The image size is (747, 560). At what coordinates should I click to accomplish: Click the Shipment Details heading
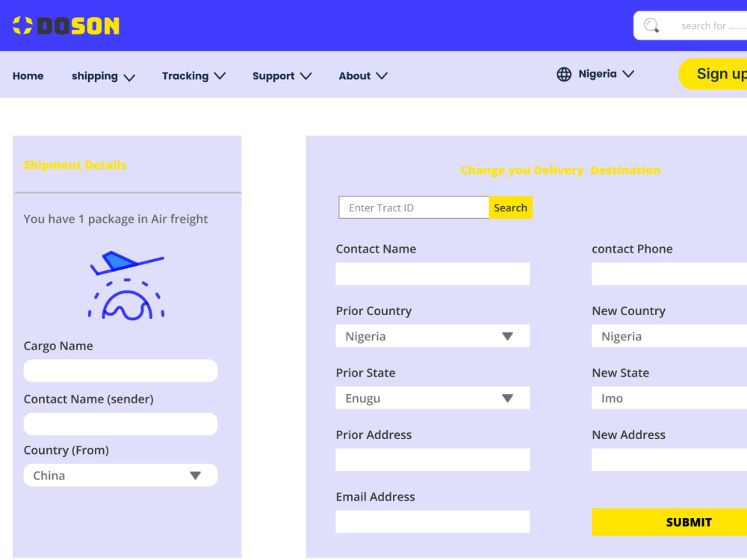75,165
